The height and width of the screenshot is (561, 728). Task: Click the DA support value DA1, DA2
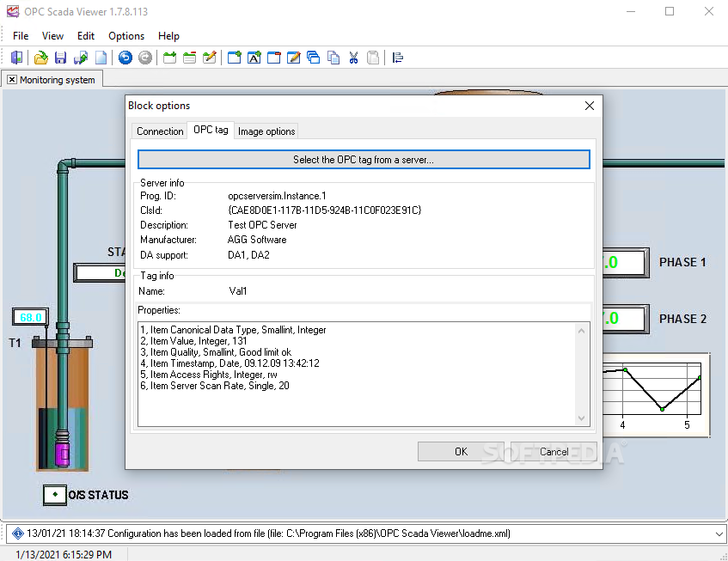(248, 255)
